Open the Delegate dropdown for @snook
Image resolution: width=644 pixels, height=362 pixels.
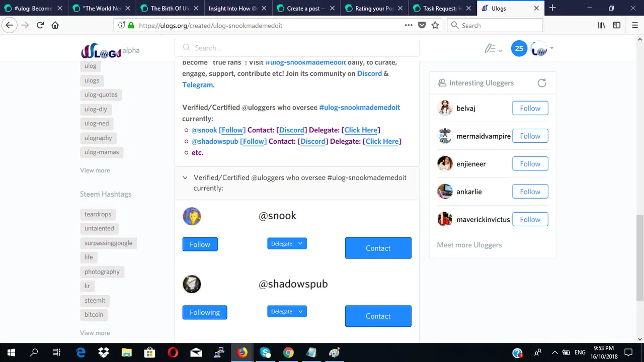[287, 243]
